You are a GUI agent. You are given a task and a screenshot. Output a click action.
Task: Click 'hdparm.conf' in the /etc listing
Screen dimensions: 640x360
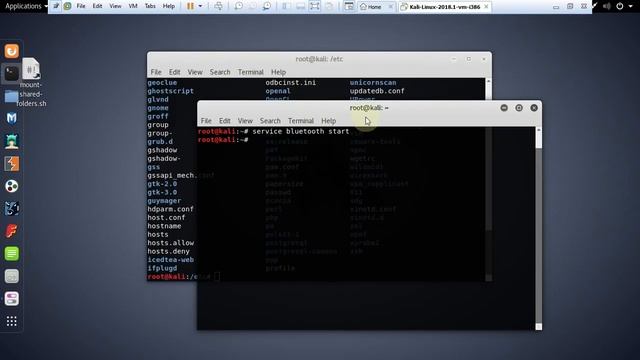tap(171, 209)
